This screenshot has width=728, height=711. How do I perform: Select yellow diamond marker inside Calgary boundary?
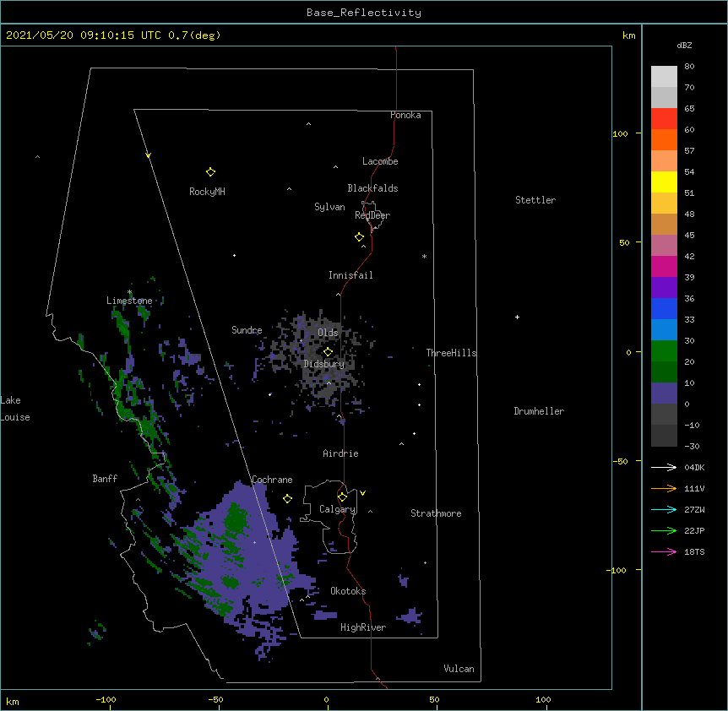click(342, 497)
